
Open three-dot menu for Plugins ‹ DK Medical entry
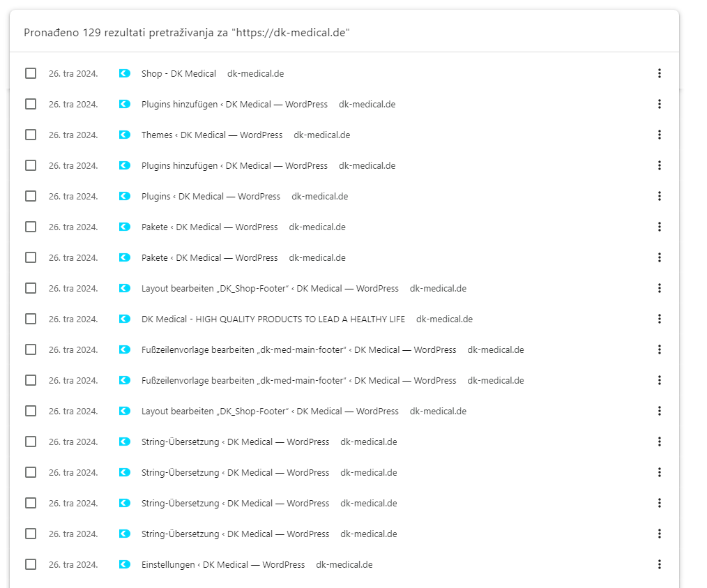pos(659,196)
